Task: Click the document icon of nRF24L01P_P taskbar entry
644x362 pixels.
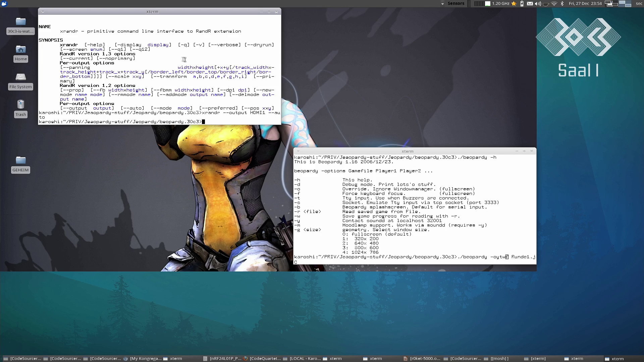Action: click(x=205, y=358)
